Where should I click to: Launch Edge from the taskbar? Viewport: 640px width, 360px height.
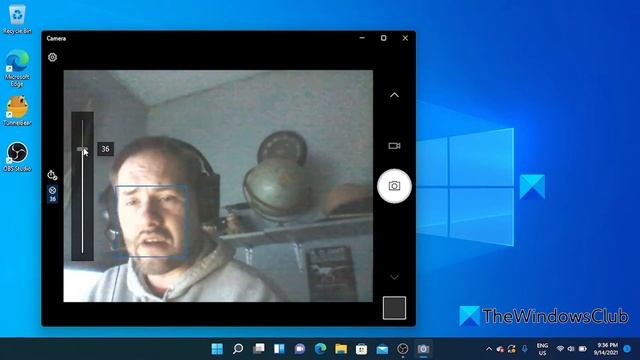pos(320,349)
